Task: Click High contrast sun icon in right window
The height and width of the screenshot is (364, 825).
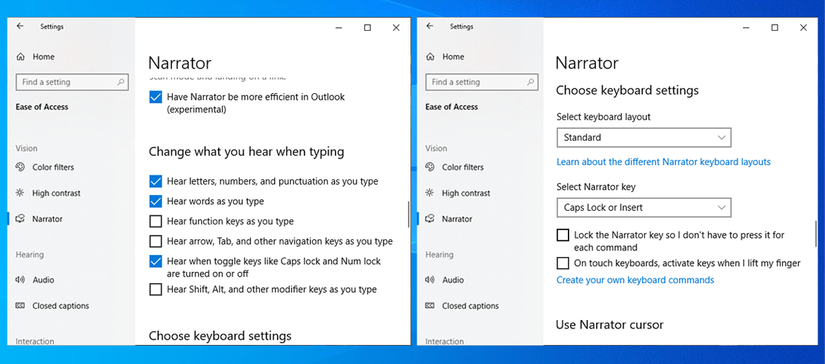Action: coord(430,193)
